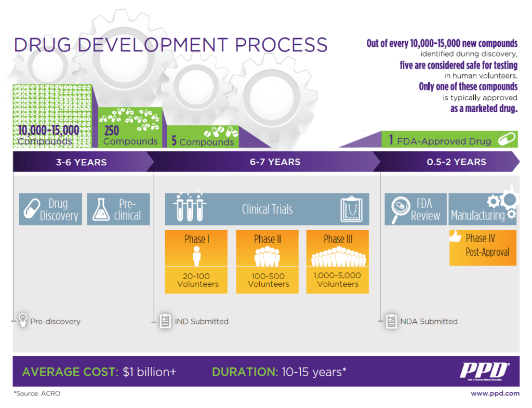Click the PPD logo

coord(484,371)
